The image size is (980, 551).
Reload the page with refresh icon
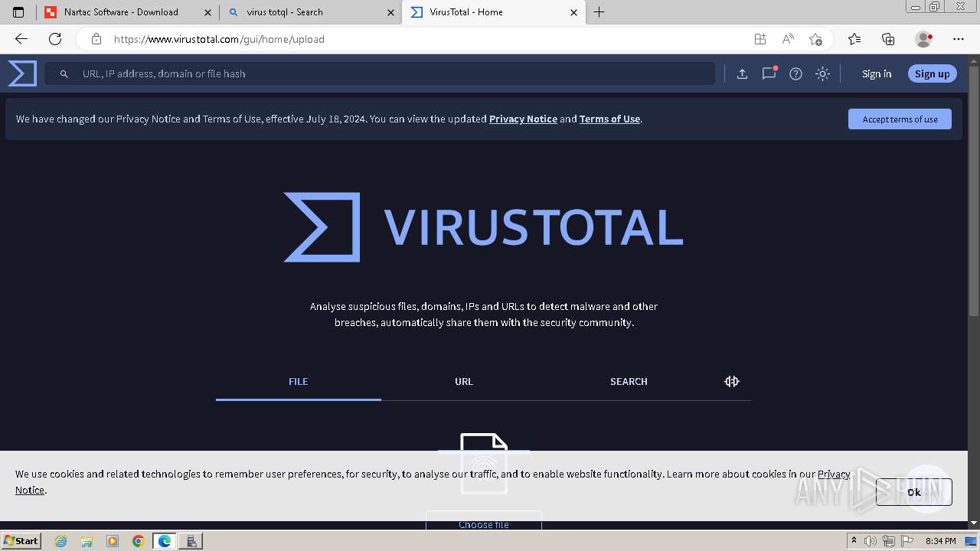(x=55, y=39)
